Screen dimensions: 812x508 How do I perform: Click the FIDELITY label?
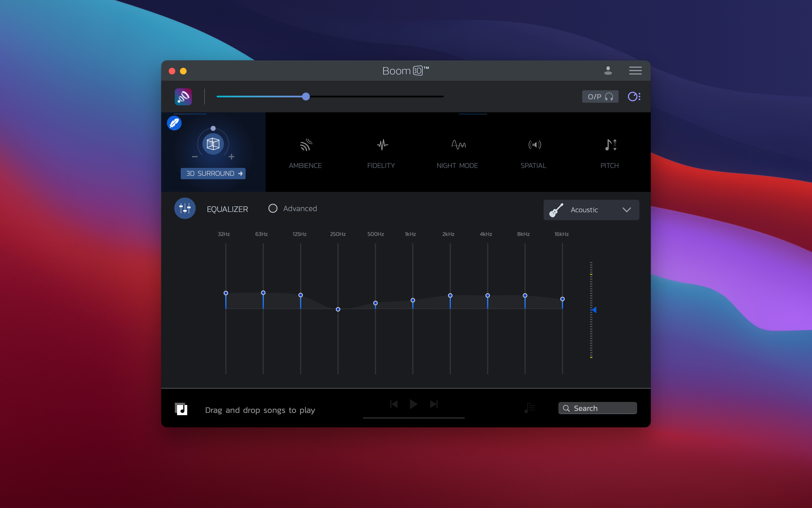pos(381,166)
